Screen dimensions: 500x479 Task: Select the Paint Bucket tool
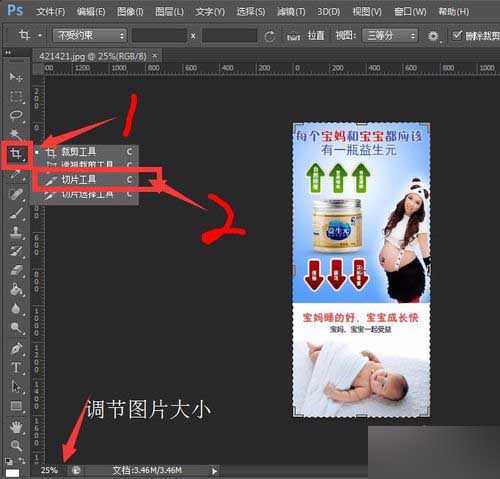pyautogui.click(x=16, y=289)
